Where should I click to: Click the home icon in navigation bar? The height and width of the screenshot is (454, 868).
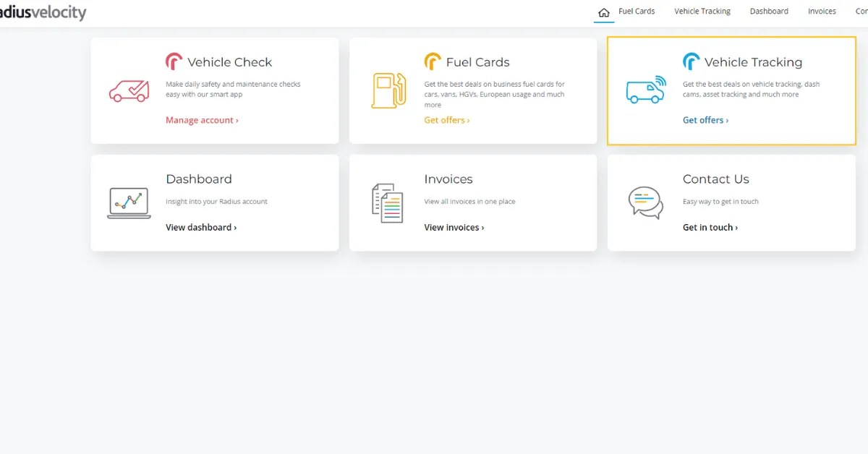604,12
